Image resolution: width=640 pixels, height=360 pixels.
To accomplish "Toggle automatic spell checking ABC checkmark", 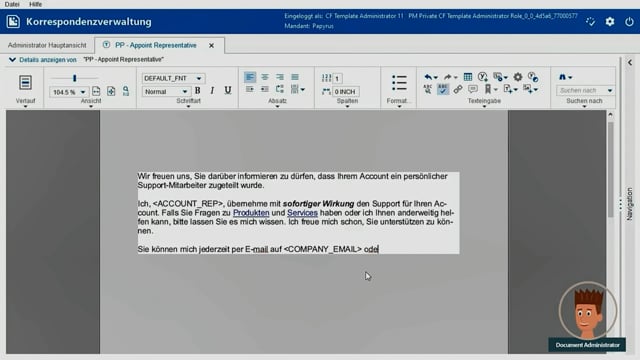I will (442, 89).
